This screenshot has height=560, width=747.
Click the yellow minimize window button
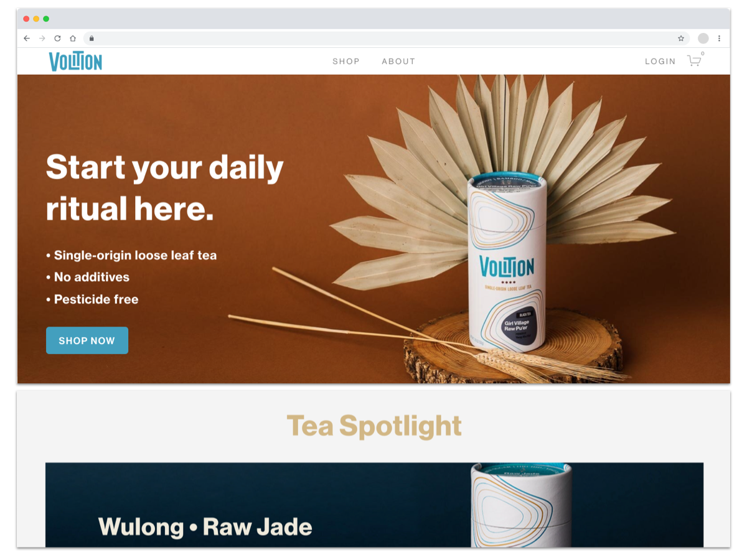36,19
